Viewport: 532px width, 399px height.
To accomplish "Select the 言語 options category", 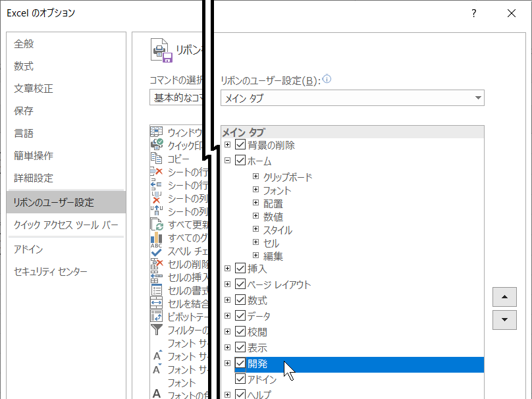I will coord(66,134).
